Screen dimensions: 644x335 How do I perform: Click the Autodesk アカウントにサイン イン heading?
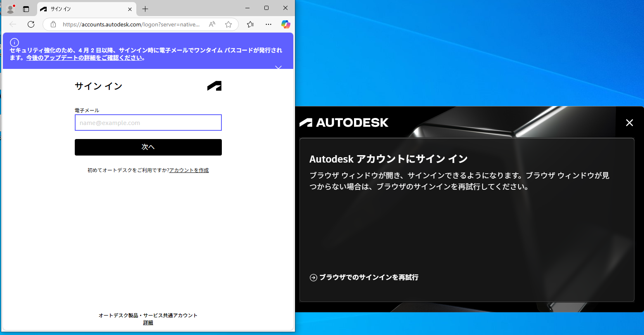click(x=388, y=159)
